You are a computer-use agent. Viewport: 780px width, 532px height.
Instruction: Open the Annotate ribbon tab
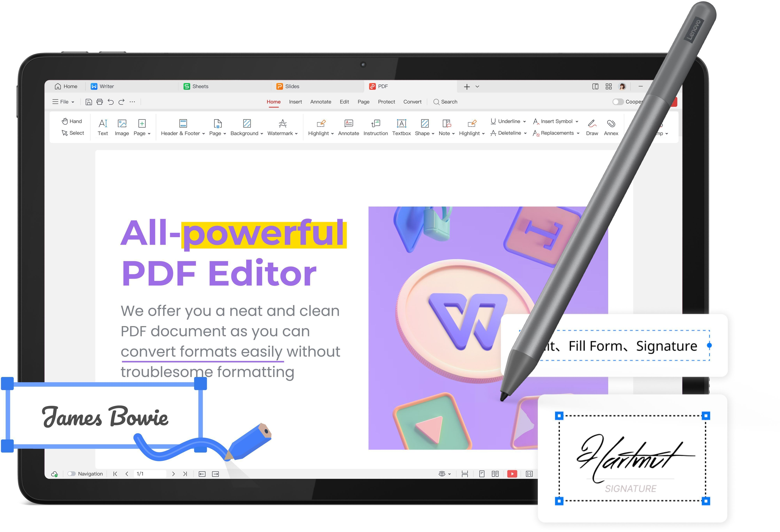pyautogui.click(x=321, y=102)
